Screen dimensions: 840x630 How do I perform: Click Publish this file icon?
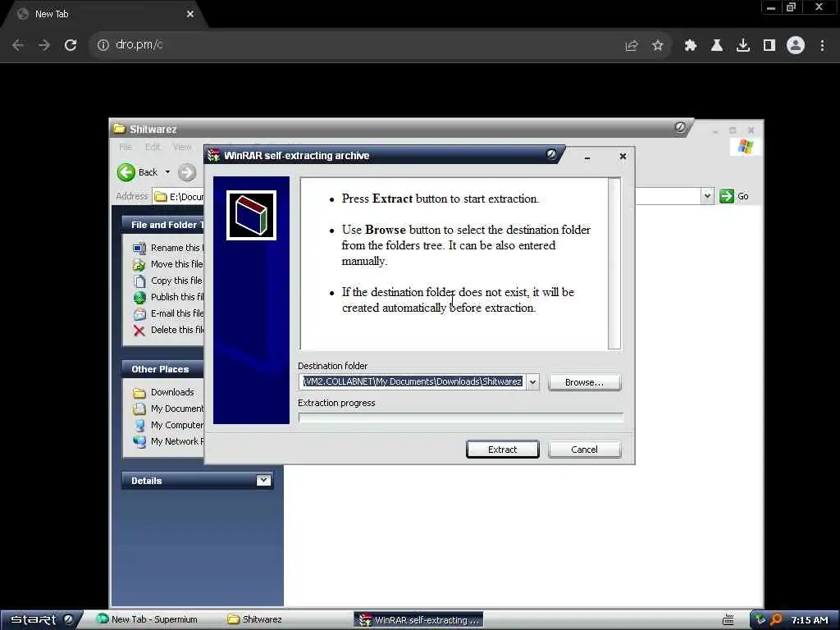139,297
